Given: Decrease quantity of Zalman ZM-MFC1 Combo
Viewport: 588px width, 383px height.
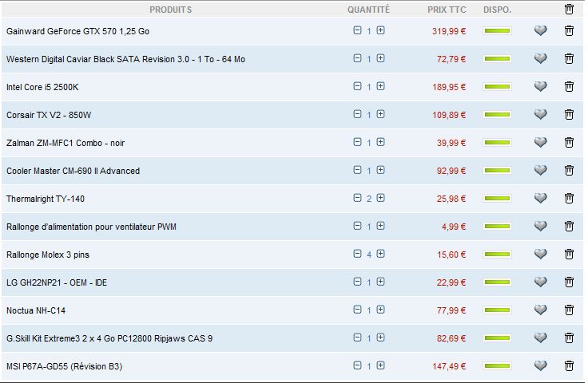Looking at the screenshot, I should pos(357,142).
